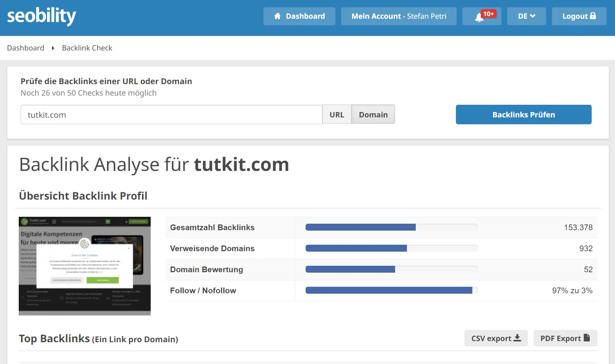Image resolution: width=615 pixels, height=364 pixels.
Task: Open the Dashboard via header button
Action: [299, 16]
